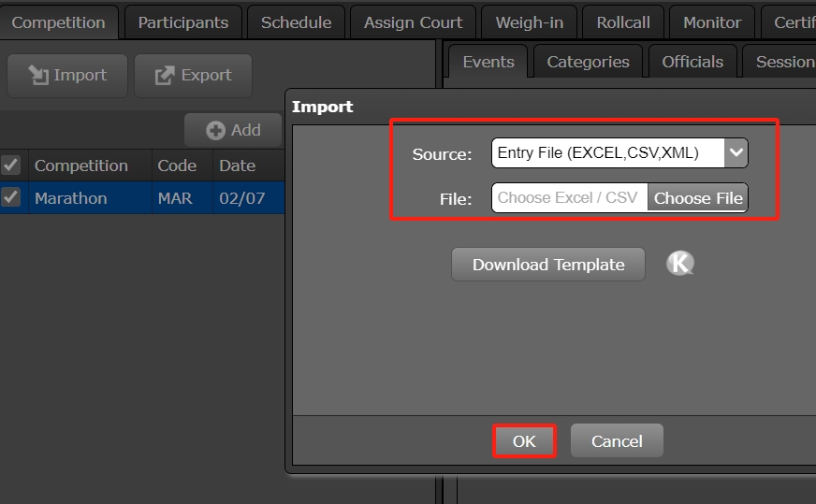This screenshot has height=504, width=816.
Task: Go to the Assign Court tab
Action: tap(413, 22)
